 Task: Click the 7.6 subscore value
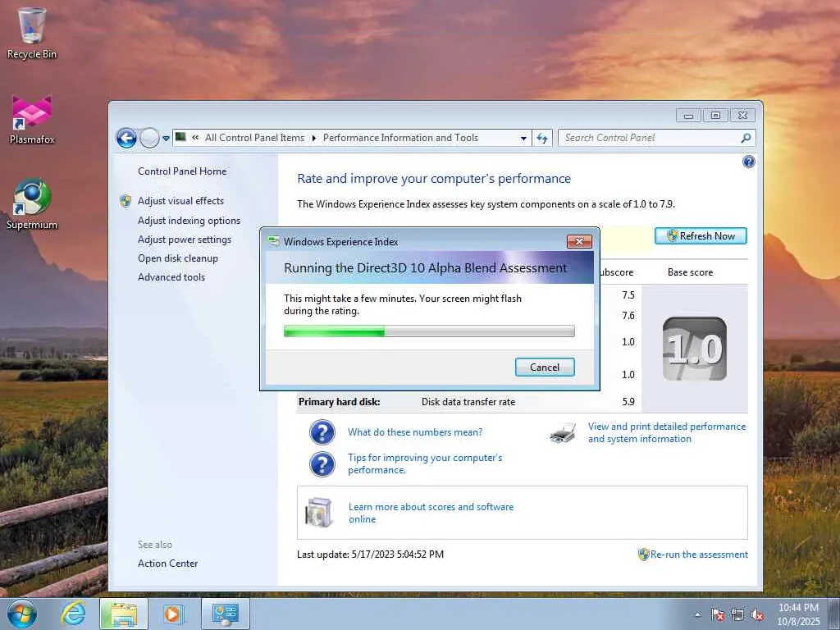pyautogui.click(x=628, y=316)
